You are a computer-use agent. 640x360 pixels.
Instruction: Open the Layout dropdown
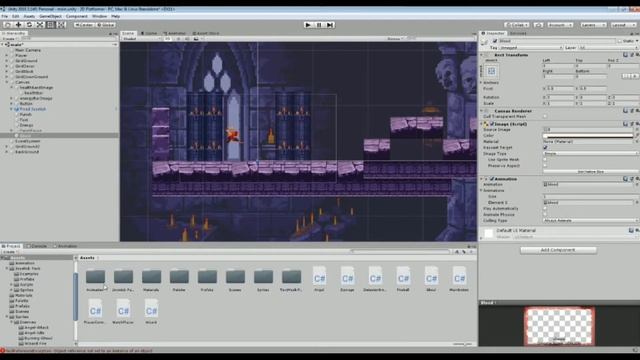(623, 25)
